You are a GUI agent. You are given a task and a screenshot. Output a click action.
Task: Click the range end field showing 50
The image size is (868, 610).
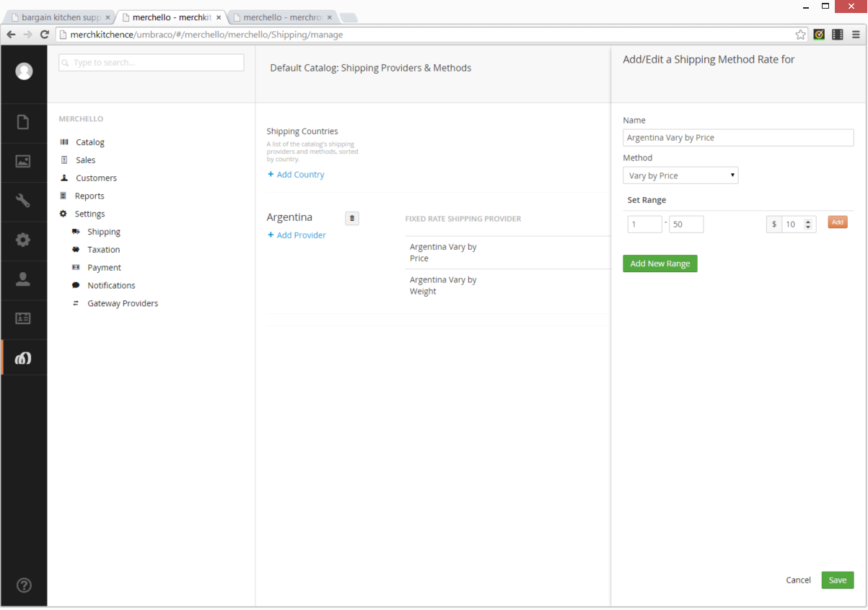(686, 225)
